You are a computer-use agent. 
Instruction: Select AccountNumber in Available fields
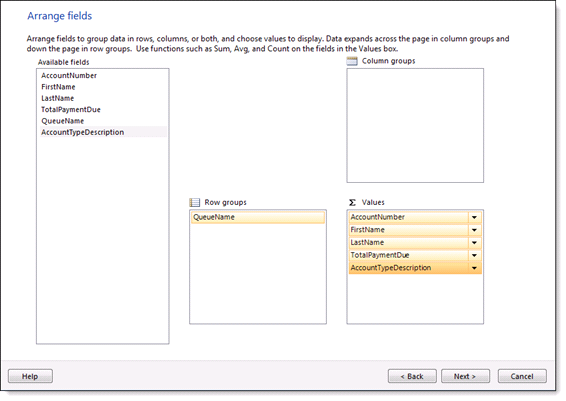69,75
